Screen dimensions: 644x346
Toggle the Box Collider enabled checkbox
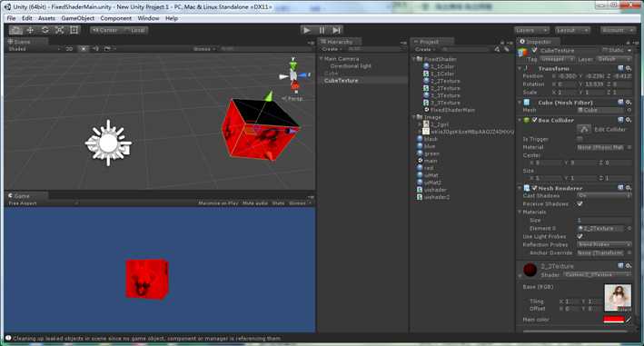coord(534,120)
